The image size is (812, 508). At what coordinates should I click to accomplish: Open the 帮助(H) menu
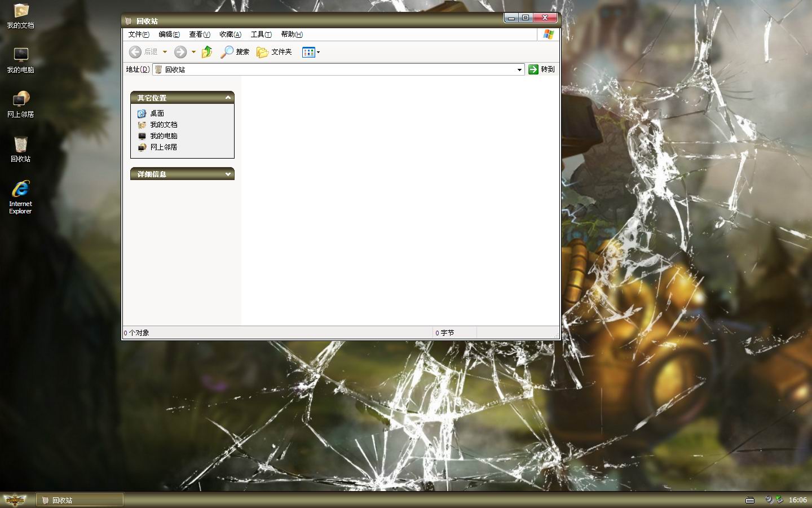pyautogui.click(x=292, y=34)
